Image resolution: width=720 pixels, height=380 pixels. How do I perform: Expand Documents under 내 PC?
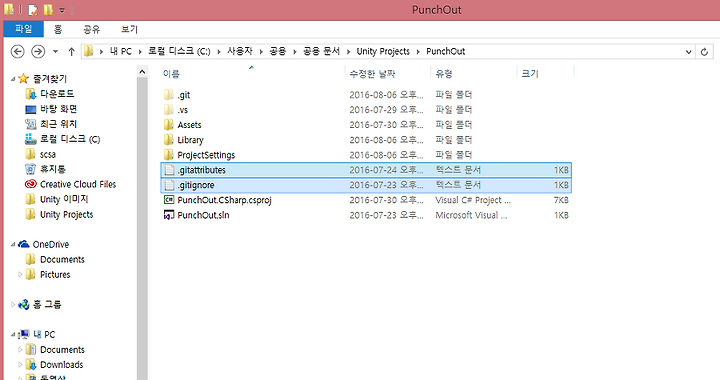coord(20,350)
